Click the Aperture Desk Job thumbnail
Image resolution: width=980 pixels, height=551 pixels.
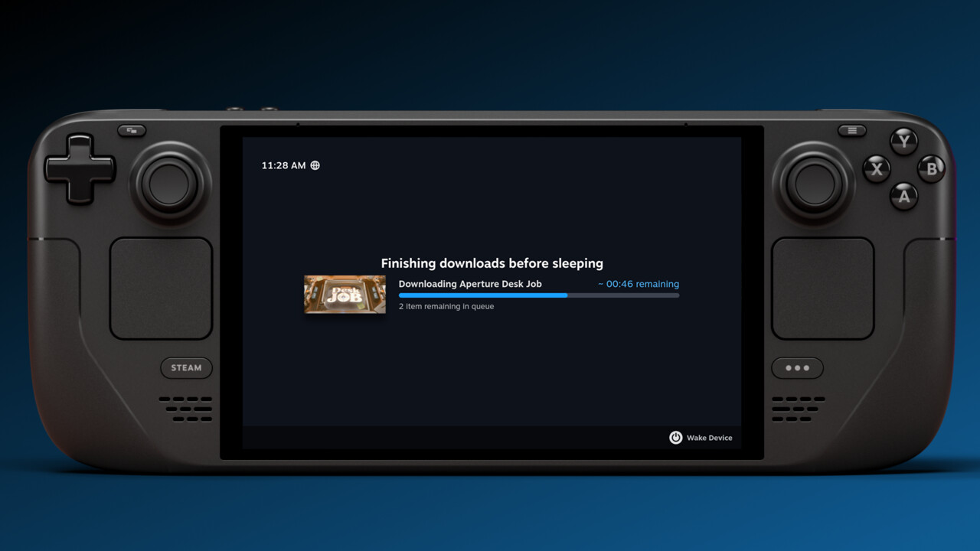[345, 295]
